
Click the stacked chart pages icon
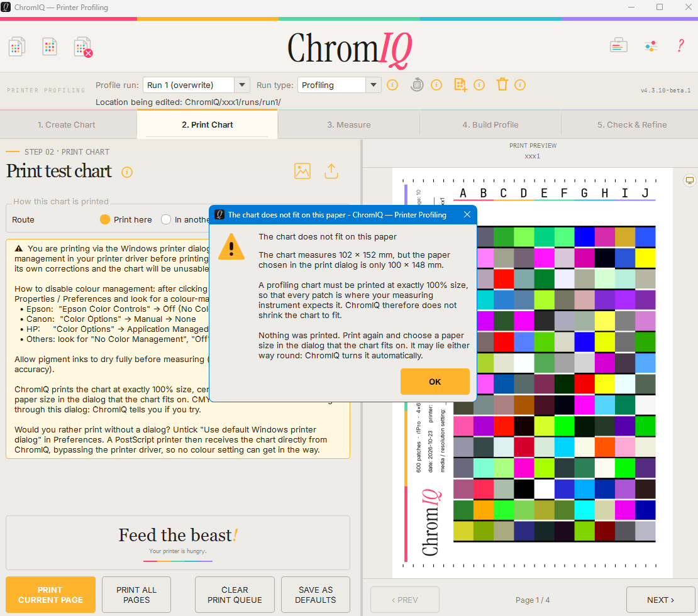click(x=16, y=47)
